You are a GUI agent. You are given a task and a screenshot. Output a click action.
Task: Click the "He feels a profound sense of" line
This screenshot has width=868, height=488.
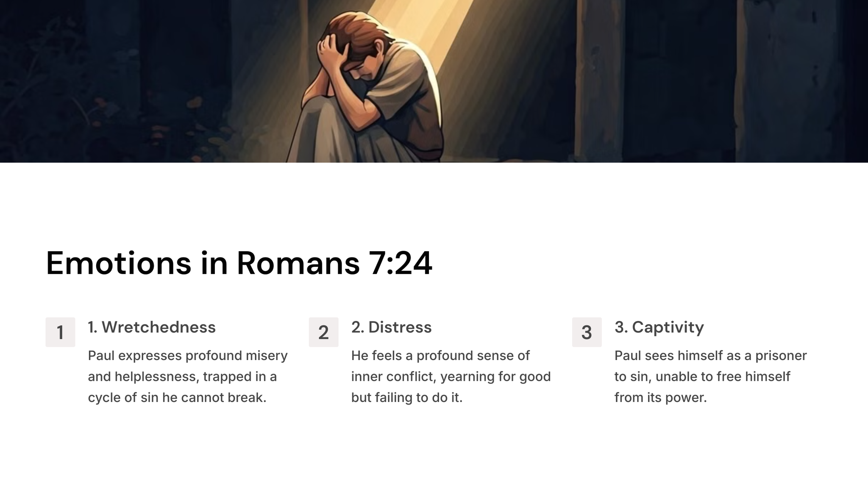click(x=440, y=355)
